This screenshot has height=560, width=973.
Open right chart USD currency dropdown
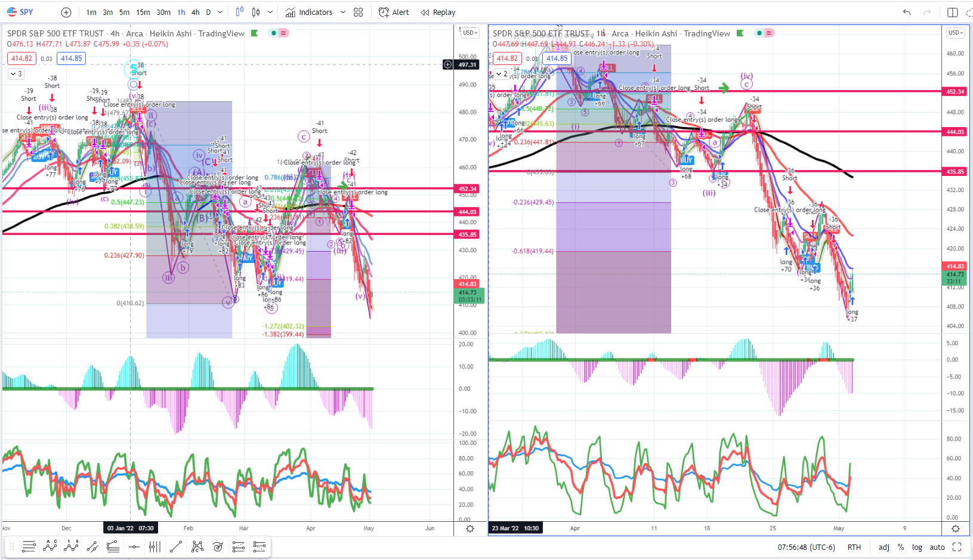tap(956, 33)
